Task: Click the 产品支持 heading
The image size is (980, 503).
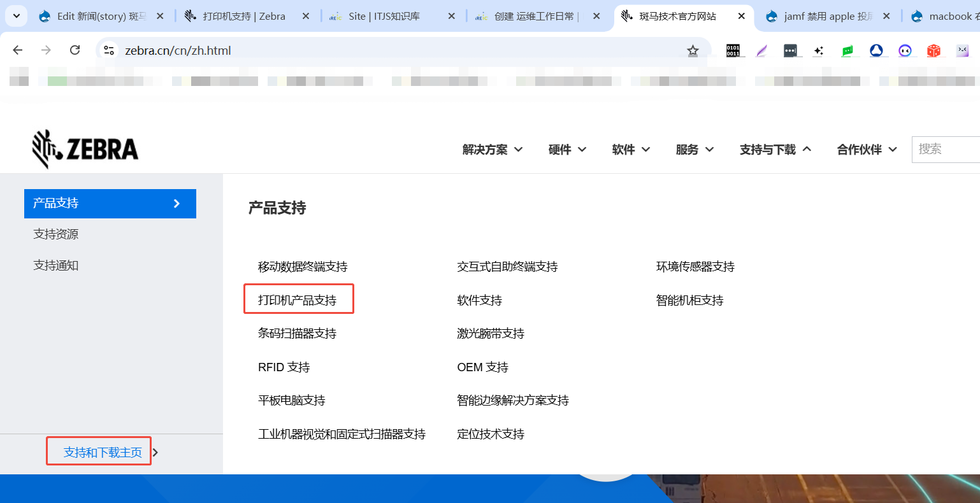Action: pyautogui.click(x=277, y=208)
